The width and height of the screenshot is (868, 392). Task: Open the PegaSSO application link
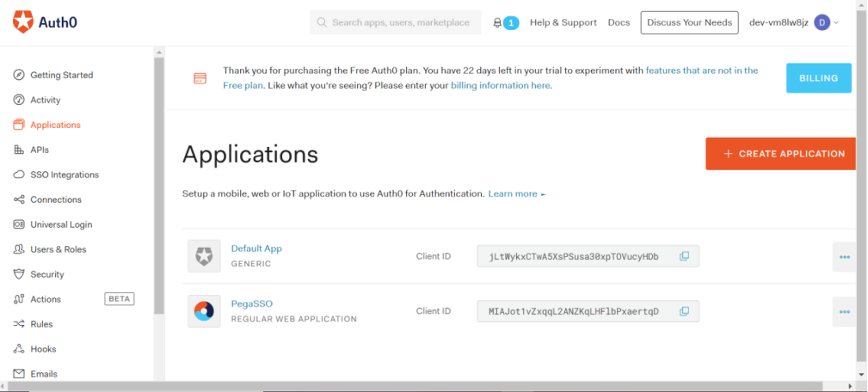[x=252, y=303]
